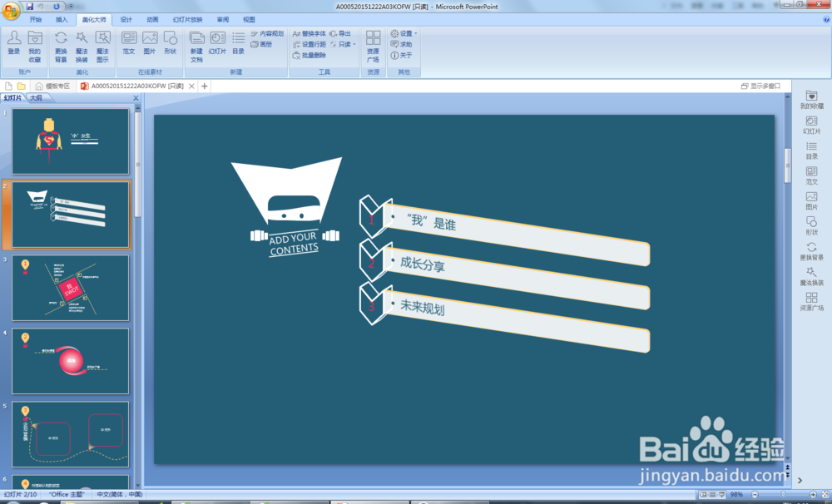Click 更换背景 in right sidebar
Screen dimensions: 832x504
coord(811,251)
